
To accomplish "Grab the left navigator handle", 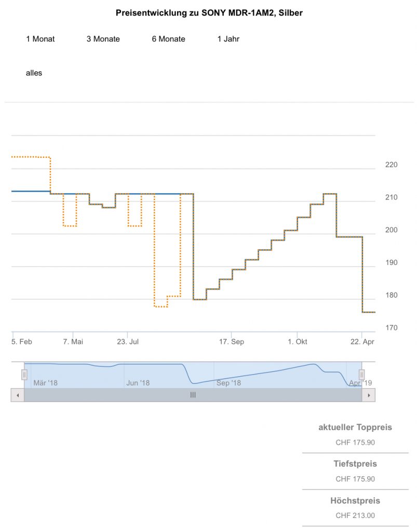I will 24,375.
